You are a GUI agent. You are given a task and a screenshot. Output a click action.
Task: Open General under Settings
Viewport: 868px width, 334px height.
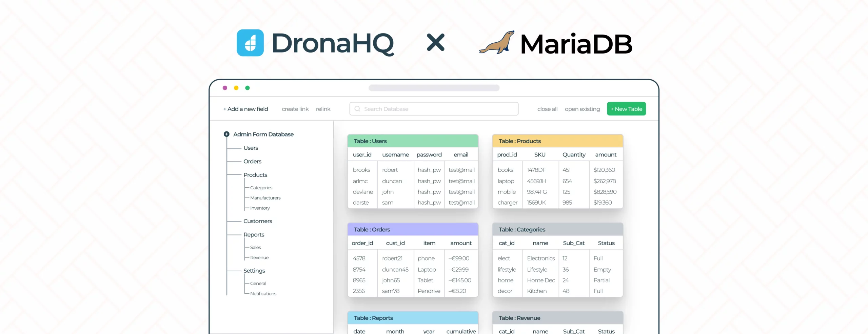click(x=258, y=283)
